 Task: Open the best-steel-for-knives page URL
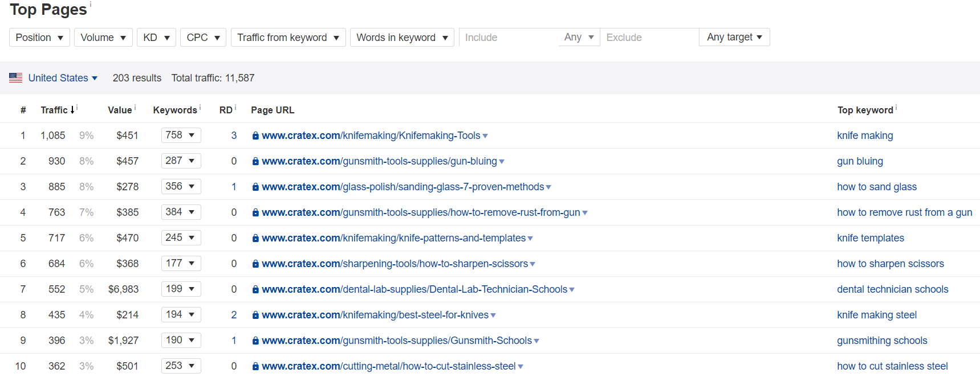pos(375,315)
